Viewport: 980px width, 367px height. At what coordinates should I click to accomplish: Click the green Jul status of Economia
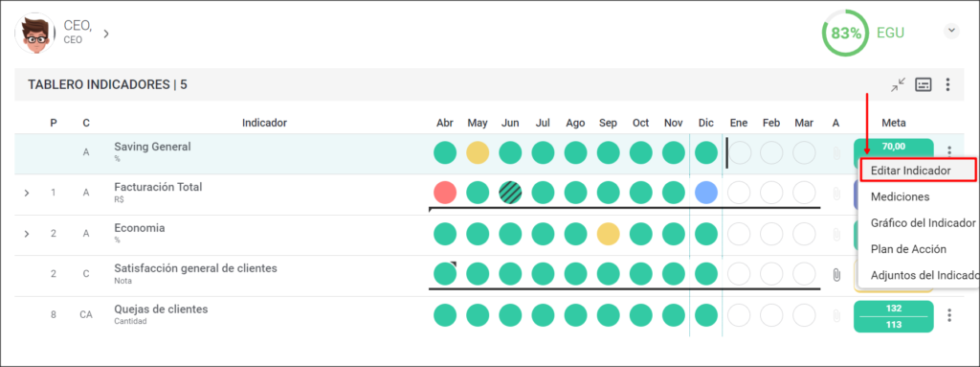coord(544,234)
